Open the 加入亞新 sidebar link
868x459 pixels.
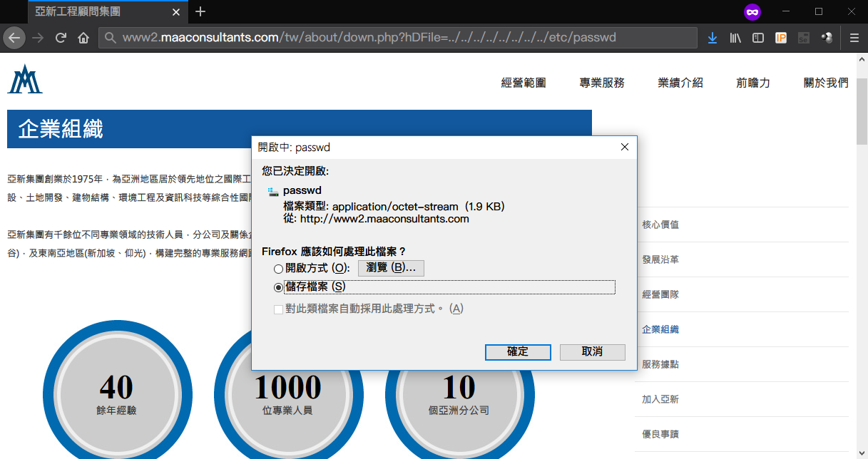tap(660, 399)
